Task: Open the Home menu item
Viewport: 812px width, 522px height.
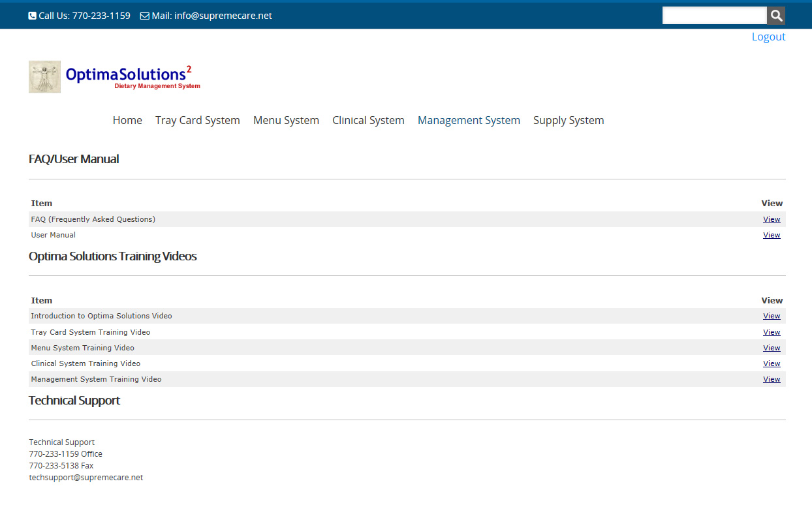Action: click(127, 120)
